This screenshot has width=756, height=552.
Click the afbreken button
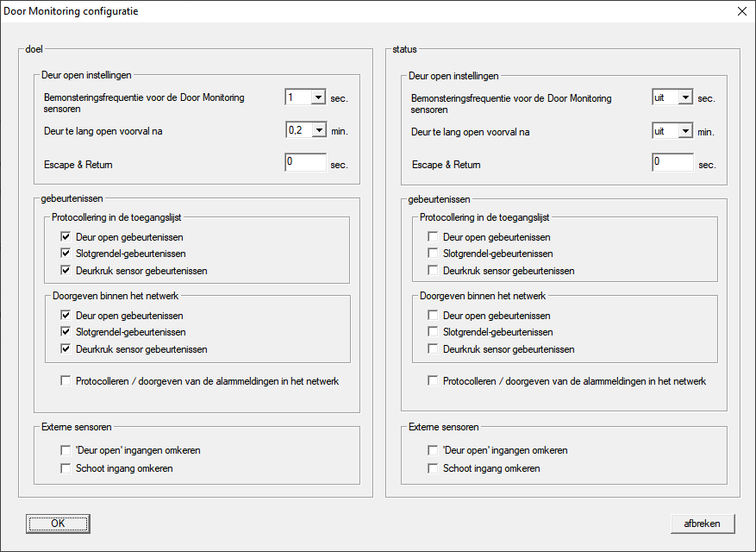click(702, 524)
